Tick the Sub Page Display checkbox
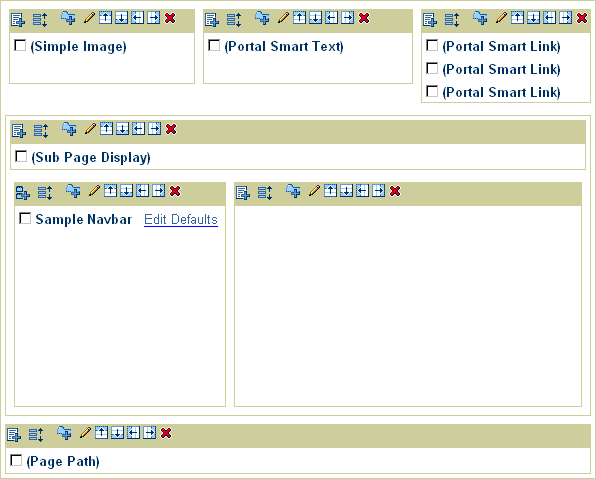This screenshot has width=596, height=479. point(21,156)
